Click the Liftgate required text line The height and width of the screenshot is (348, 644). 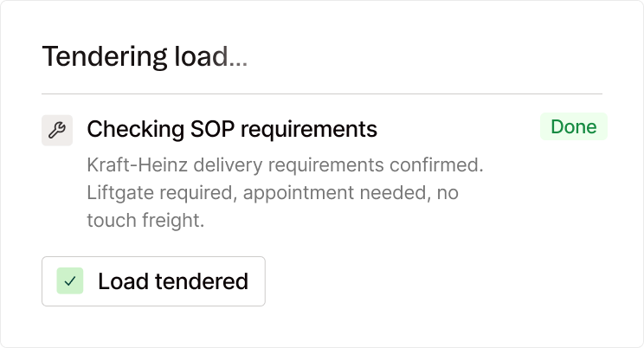click(x=273, y=193)
